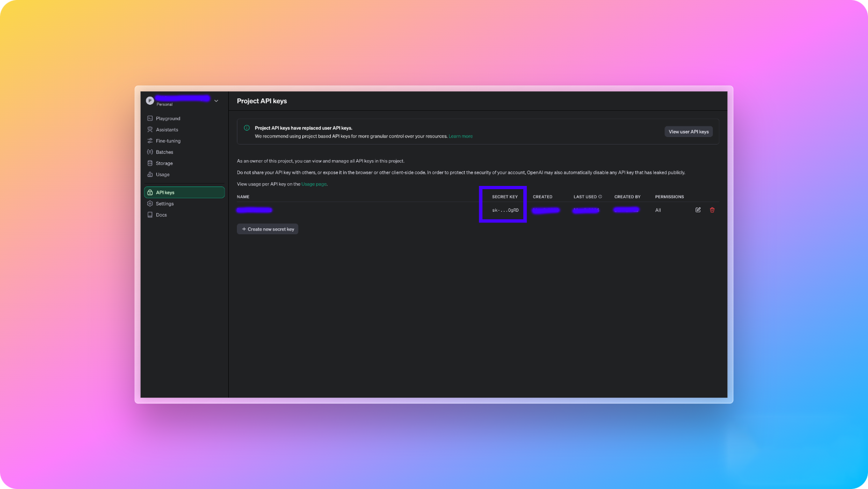Click the Settings gear icon

pos(150,204)
